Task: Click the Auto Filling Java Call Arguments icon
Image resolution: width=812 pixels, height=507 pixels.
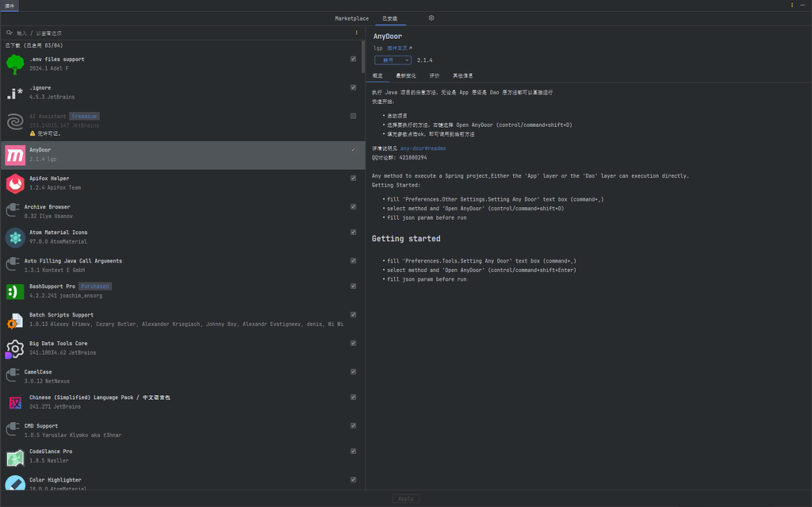Action: pos(13,263)
